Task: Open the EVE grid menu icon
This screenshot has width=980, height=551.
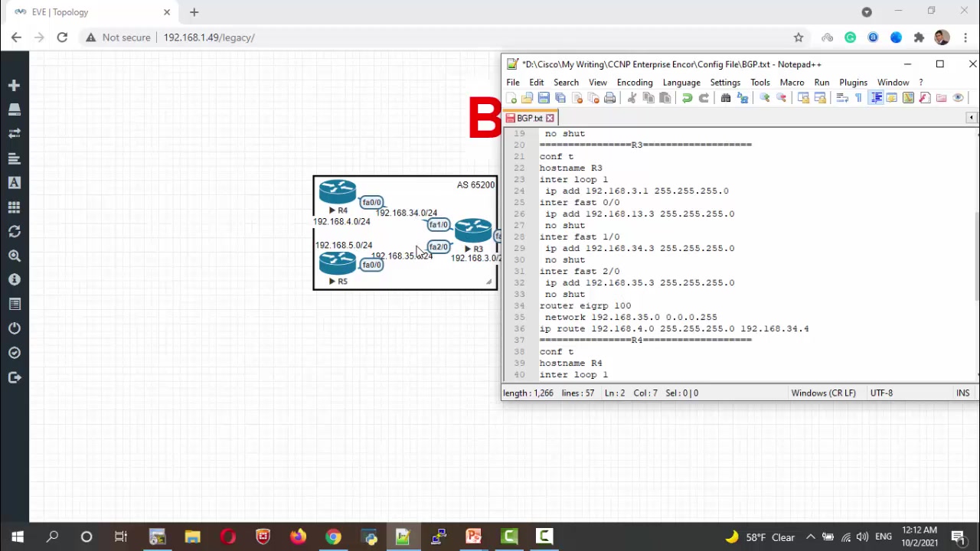Action: tap(14, 207)
